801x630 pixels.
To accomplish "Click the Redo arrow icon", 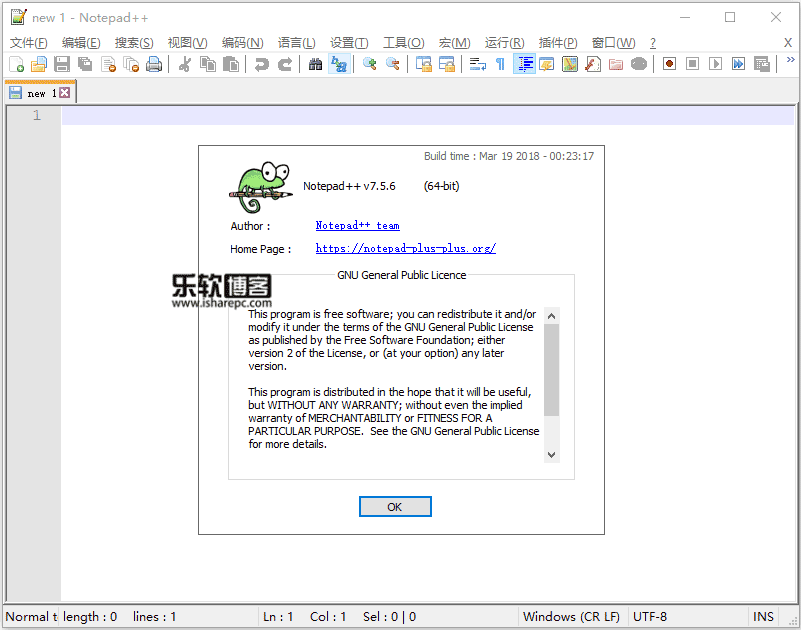I will click(285, 64).
